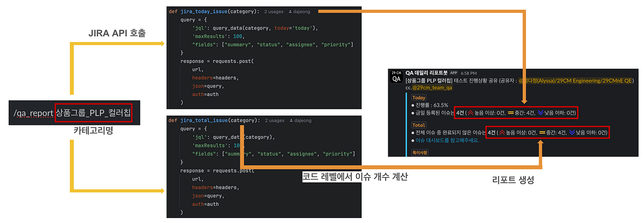Click the yellow medium-priority icon in the Today line
This screenshot has width=644, height=223.
(x=511, y=113)
